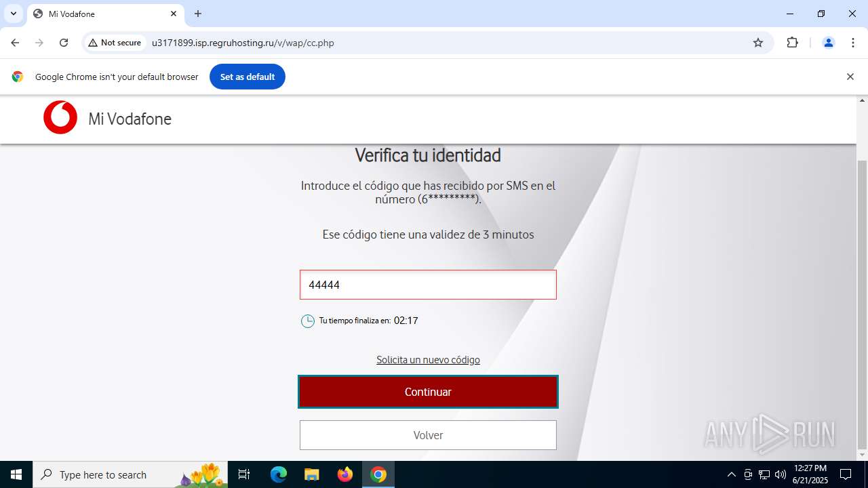Open the Windows Start menu
Screen dimensions: 868x488
[16, 474]
